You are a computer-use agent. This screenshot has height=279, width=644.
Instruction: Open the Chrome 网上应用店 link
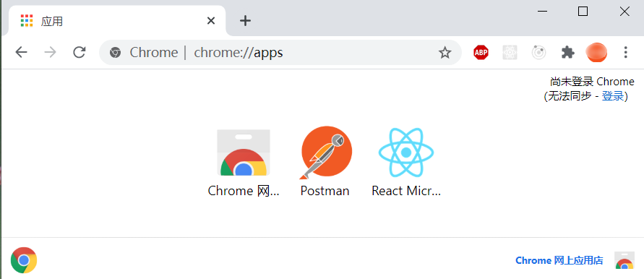pos(559,260)
